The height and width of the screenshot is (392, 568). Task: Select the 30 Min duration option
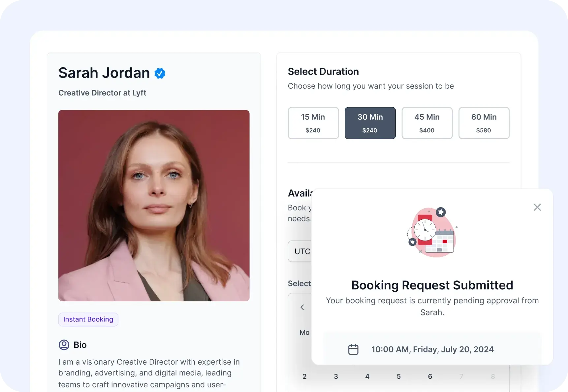(370, 123)
